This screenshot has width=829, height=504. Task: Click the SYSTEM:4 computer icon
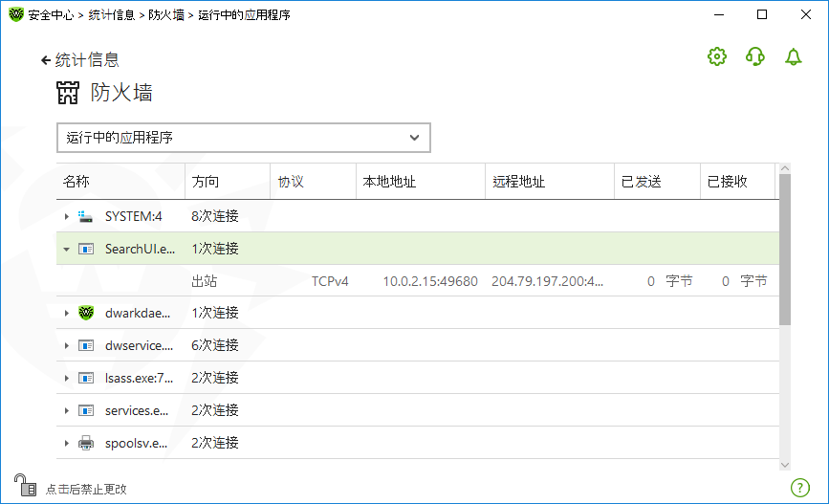[x=85, y=216]
